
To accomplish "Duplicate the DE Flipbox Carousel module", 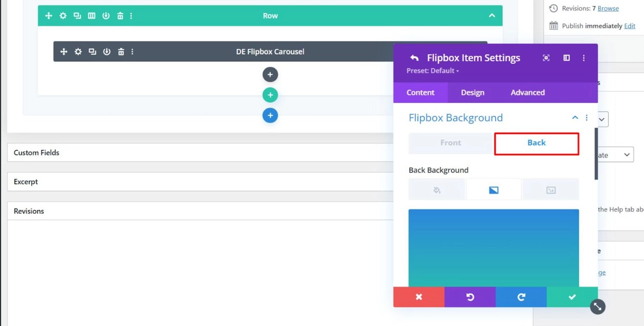I will (92, 52).
